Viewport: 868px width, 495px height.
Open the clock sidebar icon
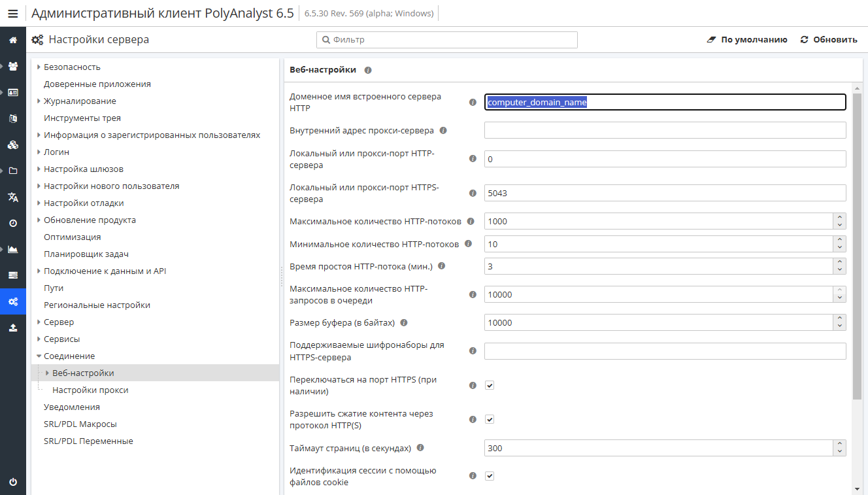pyautogui.click(x=13, y=223)
